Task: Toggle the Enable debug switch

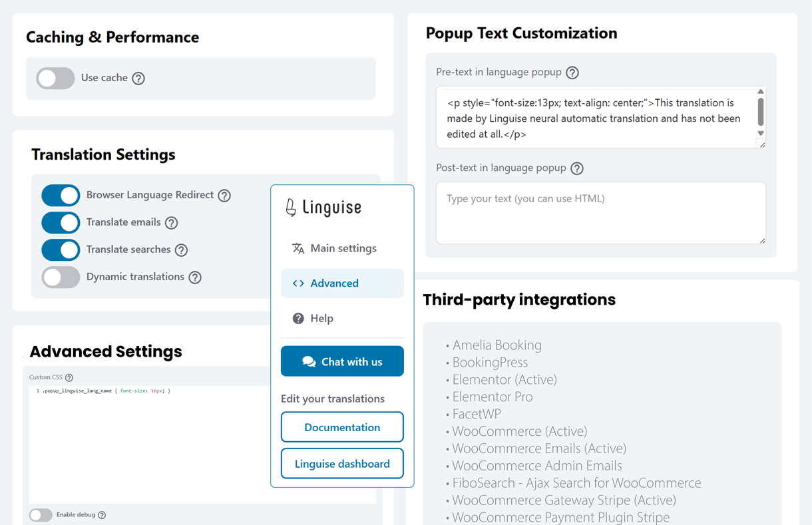Action: (x=41, y=514)
